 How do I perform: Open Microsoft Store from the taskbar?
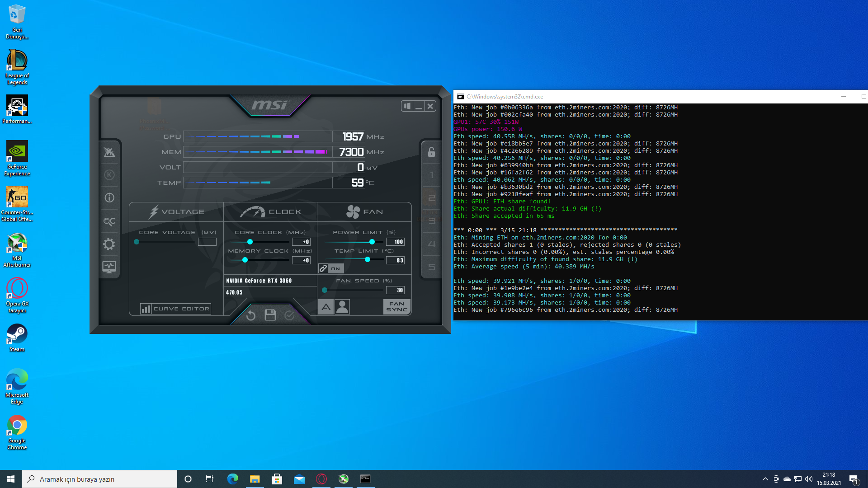point(277,479)
